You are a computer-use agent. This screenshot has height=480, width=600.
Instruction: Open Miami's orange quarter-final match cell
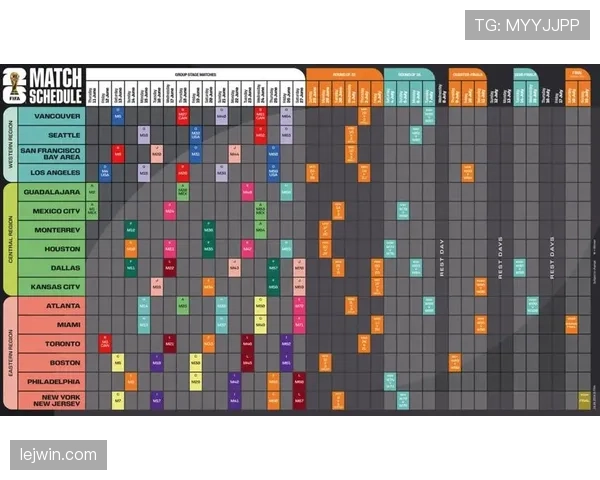481,325
